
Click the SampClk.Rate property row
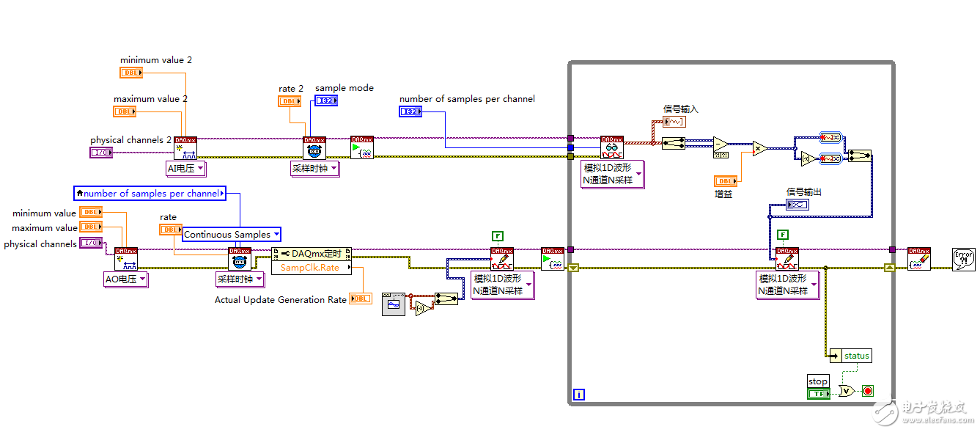coord(312,268)
